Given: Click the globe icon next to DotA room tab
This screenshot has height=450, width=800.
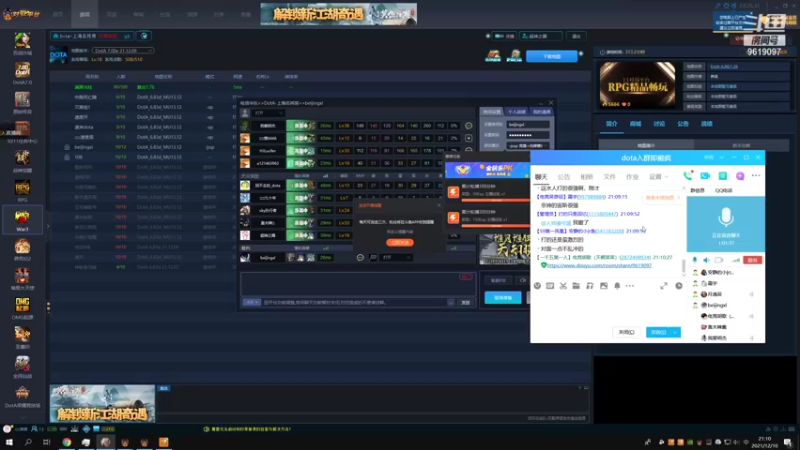Looking at the screenshot, I should tap(144, 36).
